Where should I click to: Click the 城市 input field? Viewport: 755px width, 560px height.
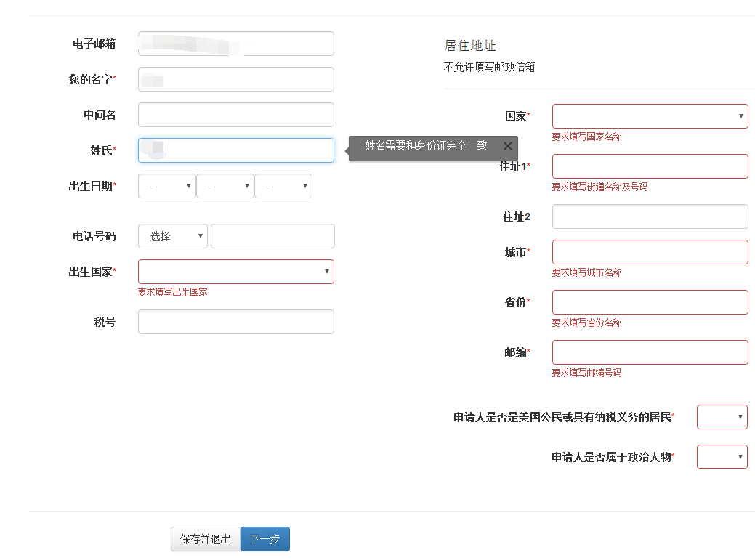point(650,252)
